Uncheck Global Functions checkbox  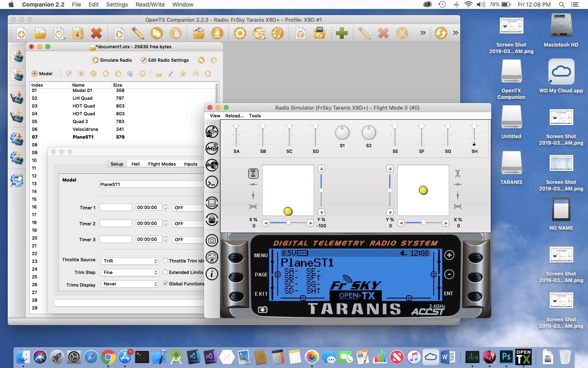point(165,283)
